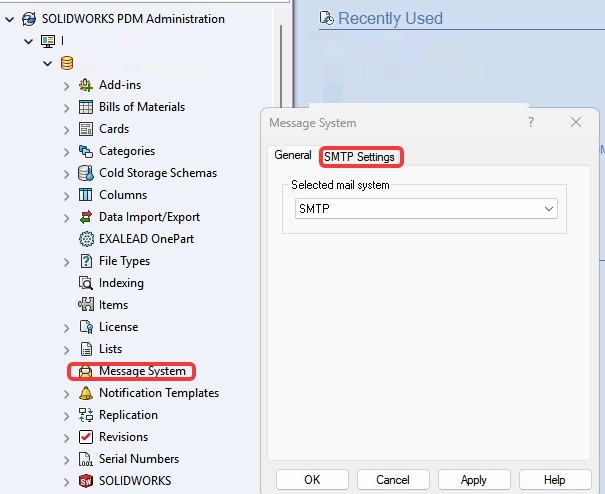
Task: Close the Message System dialog
Action: point(576,122)
